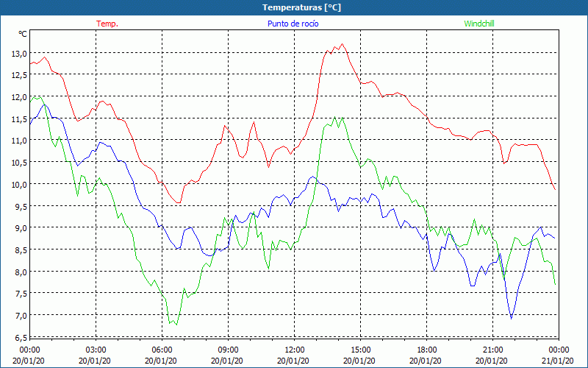Image resolution: width=588 pixels, height=368 pixels.
Task: Click the '12,0' y-axis value
Action: [x=19, y=97]
